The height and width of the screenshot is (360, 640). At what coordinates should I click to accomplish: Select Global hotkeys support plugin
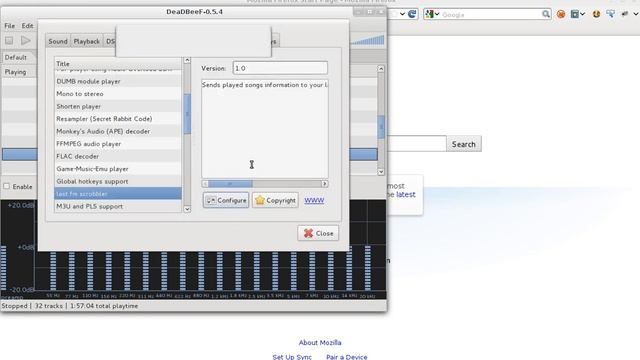(118, 181)
